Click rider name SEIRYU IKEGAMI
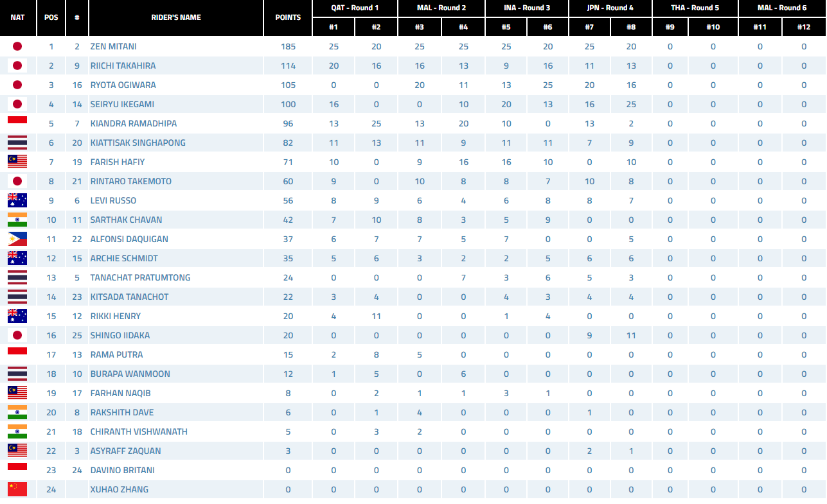Screen dimensions: 827x504 [122, 104]
